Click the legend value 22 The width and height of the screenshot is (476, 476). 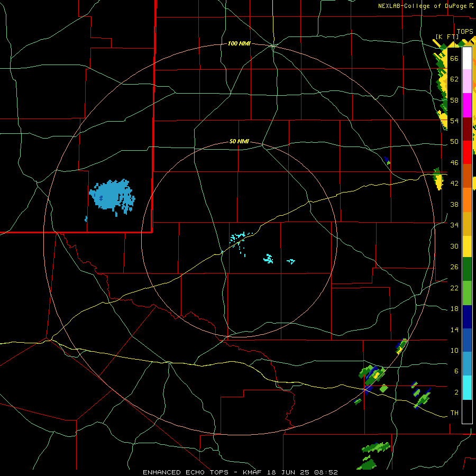click(x=454, y=288)
